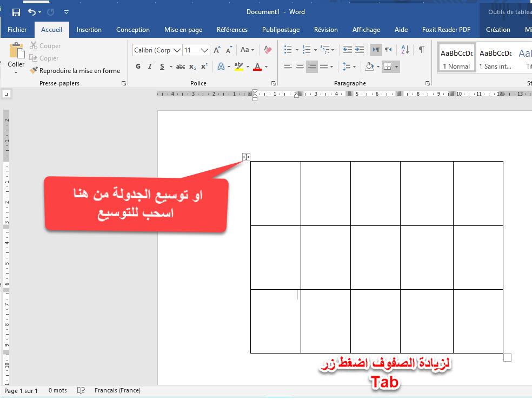Switch to the Insertion ribbon tab
Viewport: 532px width, 400px height.
pos(89,30)
